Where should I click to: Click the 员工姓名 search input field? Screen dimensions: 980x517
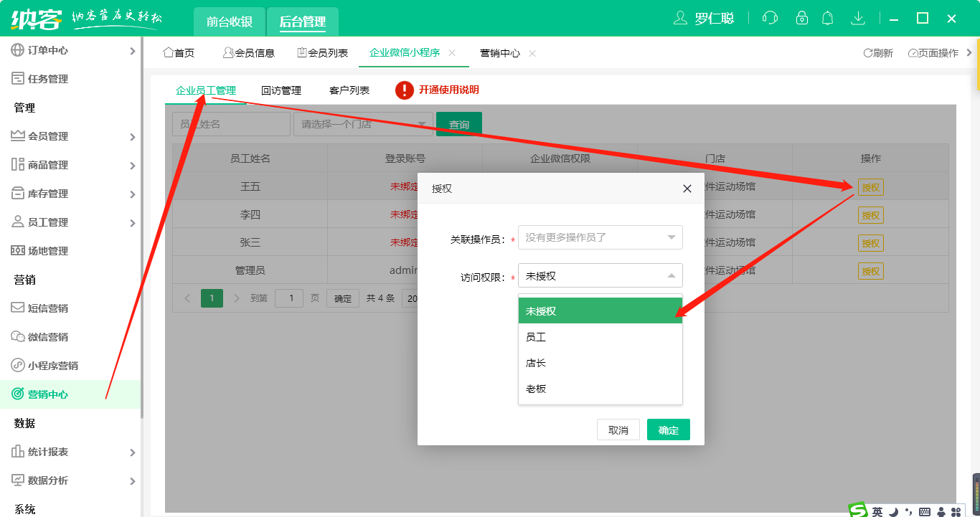[230, 123]
